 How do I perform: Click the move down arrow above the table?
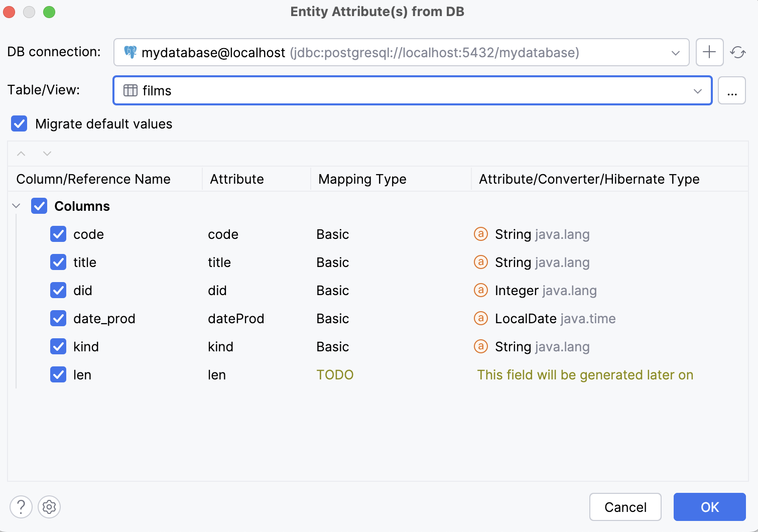pos(47,154)
